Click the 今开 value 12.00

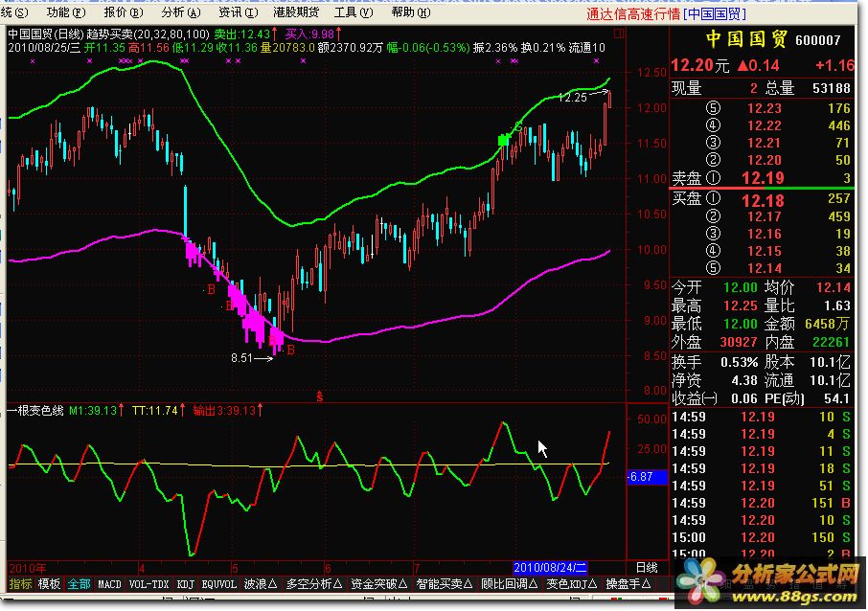(741, 287)
